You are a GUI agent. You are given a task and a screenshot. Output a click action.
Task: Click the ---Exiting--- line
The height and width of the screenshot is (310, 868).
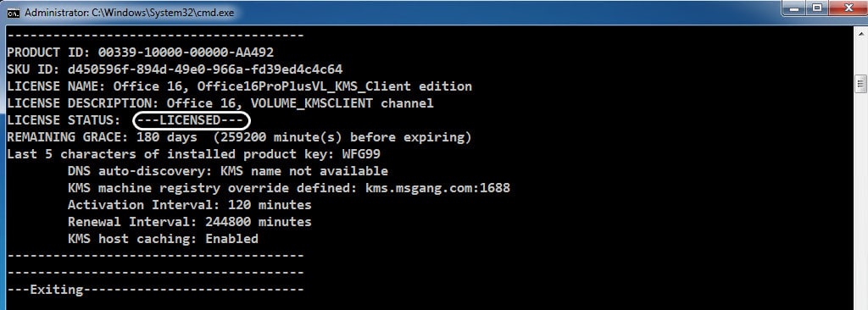pyautogui.click(x=155, y=290)
